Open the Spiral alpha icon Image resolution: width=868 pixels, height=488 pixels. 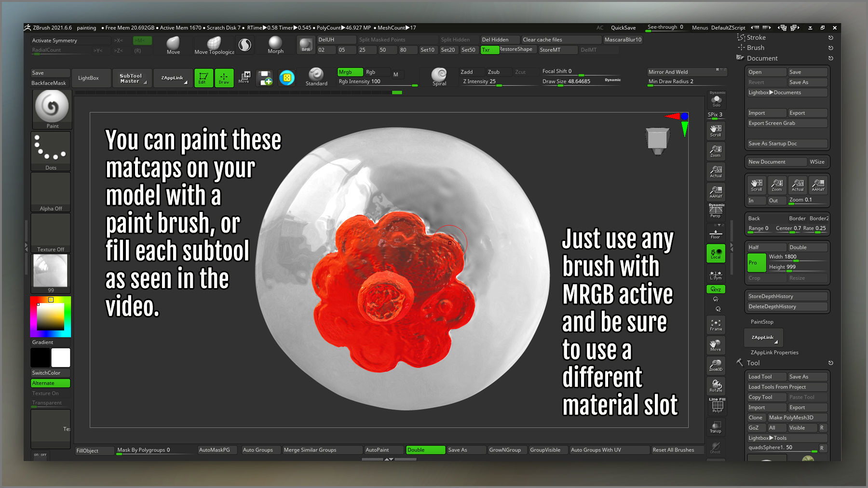click(x=439, y=77)
